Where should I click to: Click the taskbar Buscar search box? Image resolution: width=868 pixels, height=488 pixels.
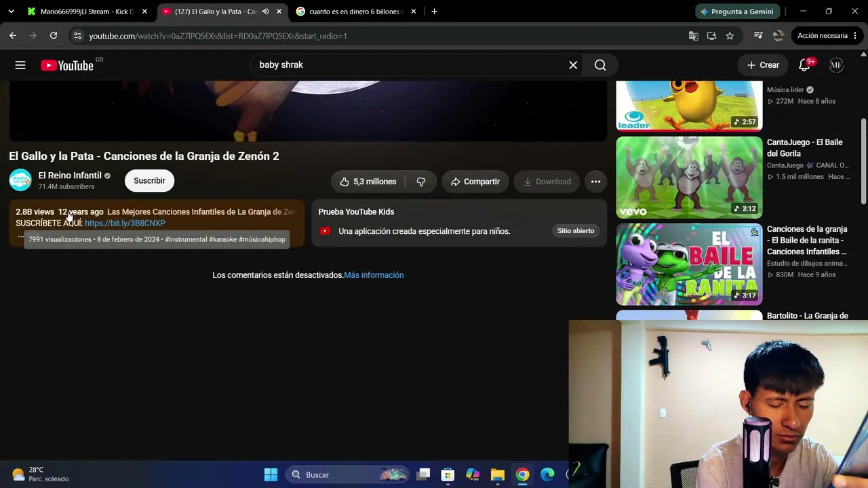tap(348, 474)
